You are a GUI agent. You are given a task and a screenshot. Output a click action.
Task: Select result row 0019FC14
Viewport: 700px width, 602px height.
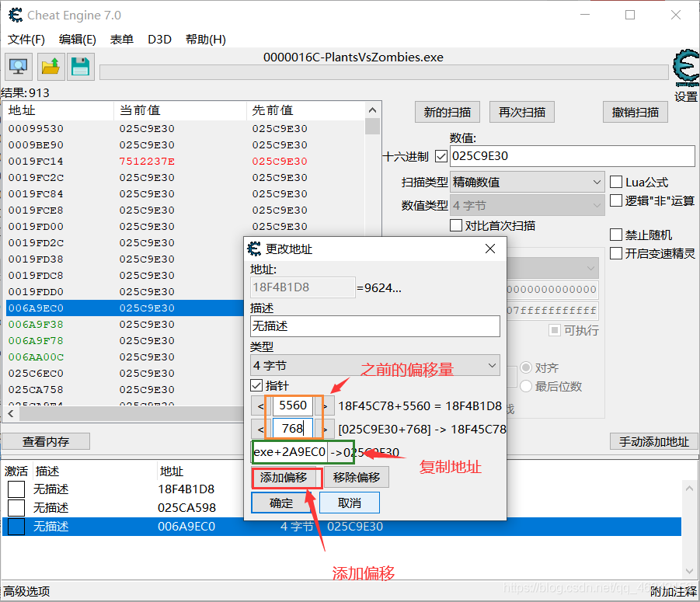(186, 161)
